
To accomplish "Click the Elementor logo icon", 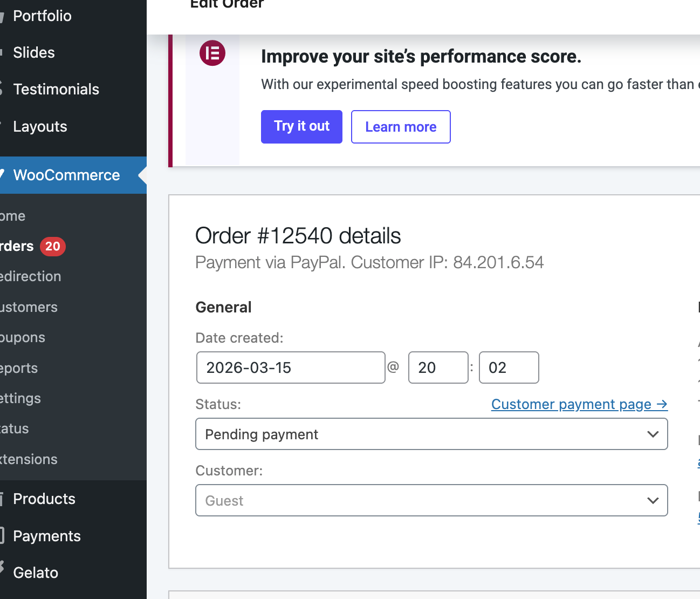I will pos(212,53).
